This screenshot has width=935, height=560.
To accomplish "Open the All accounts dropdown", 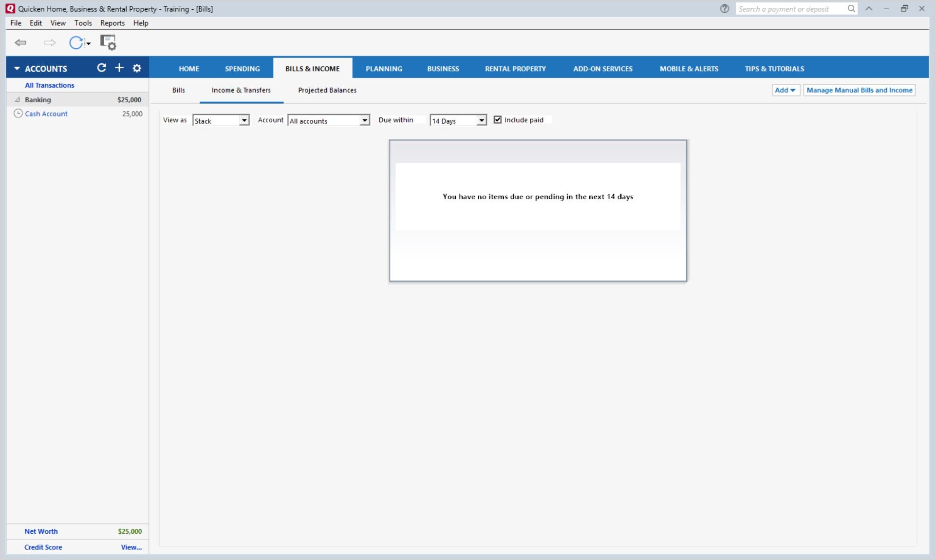I will (364, 120).
